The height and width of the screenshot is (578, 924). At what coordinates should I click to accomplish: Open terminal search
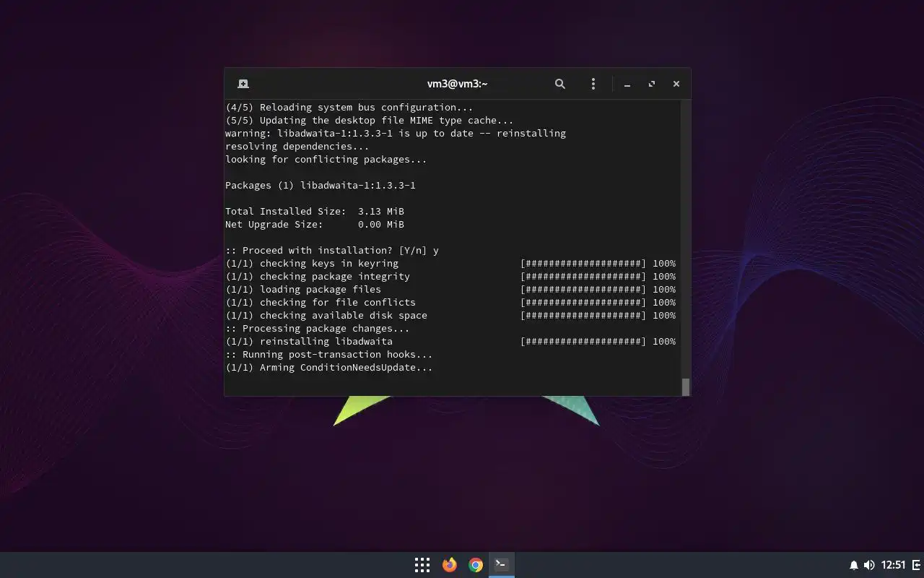coord(560,84)
